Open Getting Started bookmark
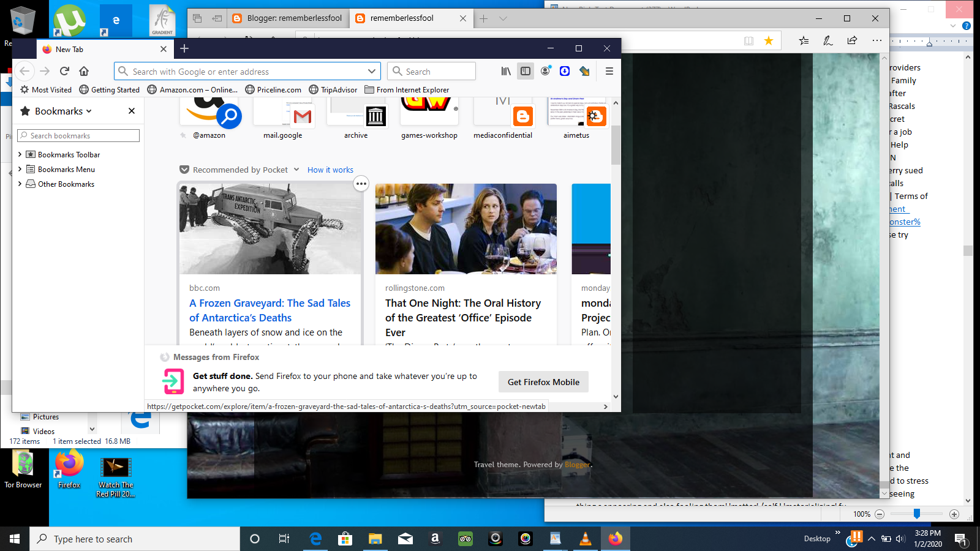 coord(110,89)
